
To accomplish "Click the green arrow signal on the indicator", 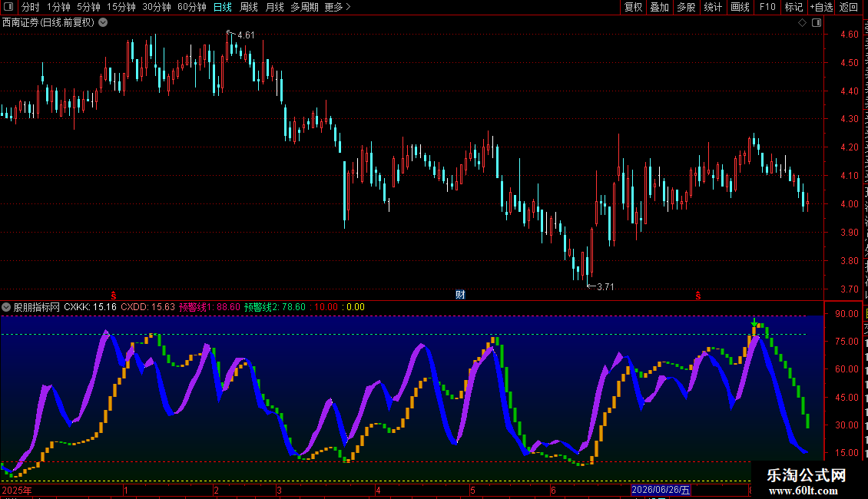I will (754, 322).
